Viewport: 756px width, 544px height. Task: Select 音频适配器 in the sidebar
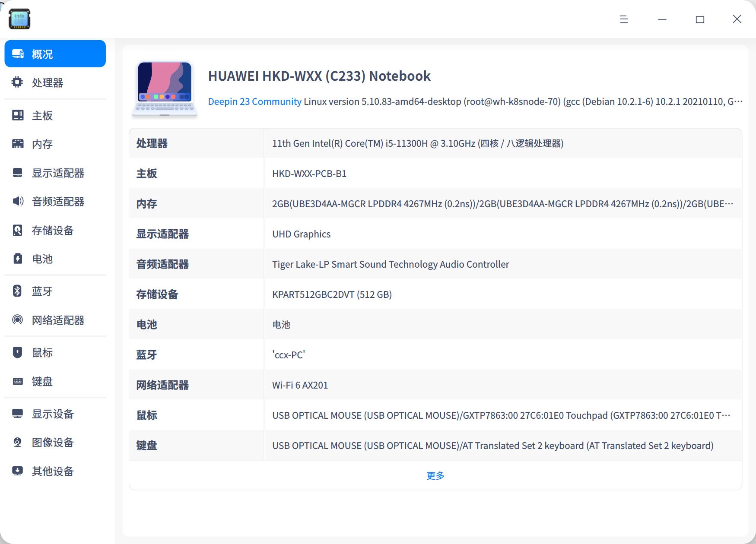pyautogui.click(x=55, y=201)
